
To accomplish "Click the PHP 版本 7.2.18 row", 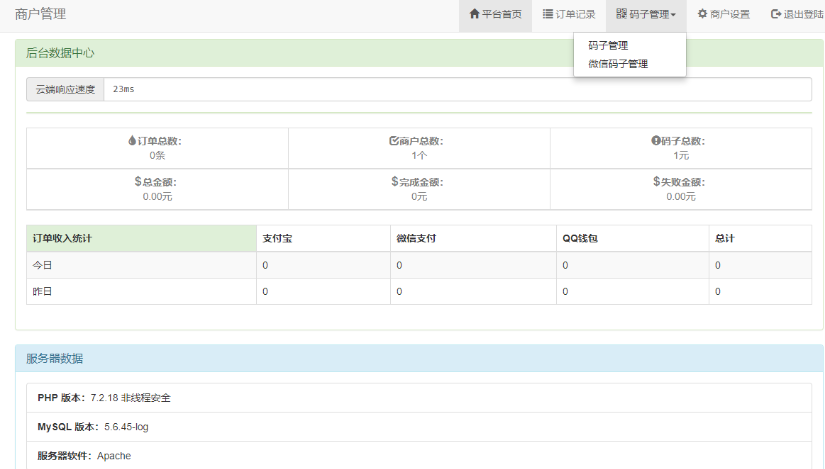I will 419,398.
